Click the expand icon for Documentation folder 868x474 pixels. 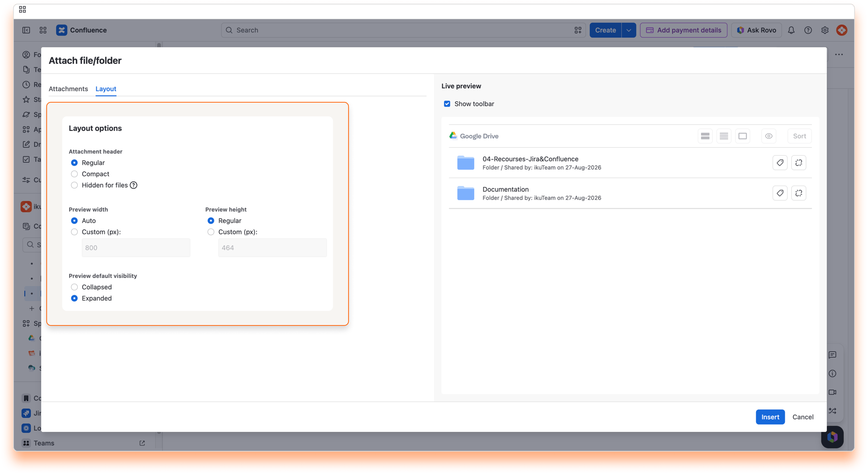(x=799, y=193)
